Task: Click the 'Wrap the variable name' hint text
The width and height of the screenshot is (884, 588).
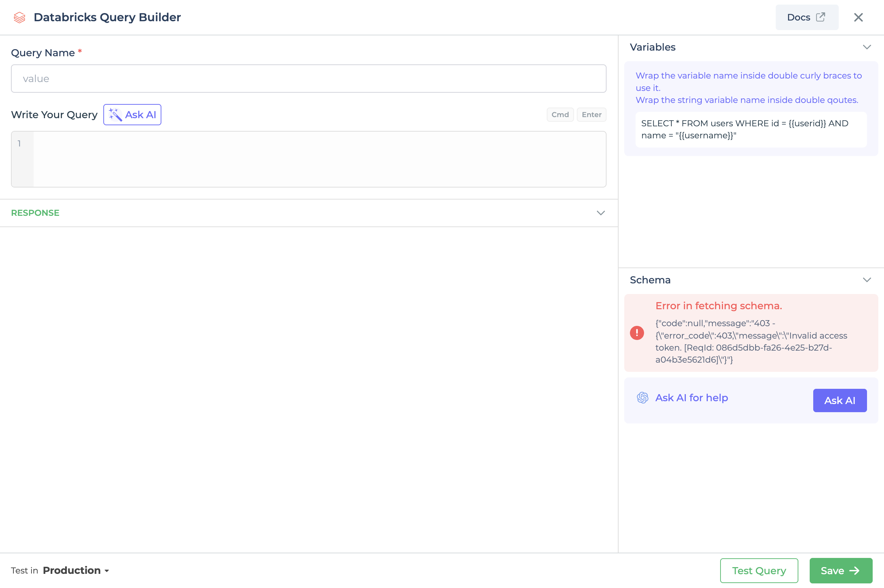Action: 748,81
